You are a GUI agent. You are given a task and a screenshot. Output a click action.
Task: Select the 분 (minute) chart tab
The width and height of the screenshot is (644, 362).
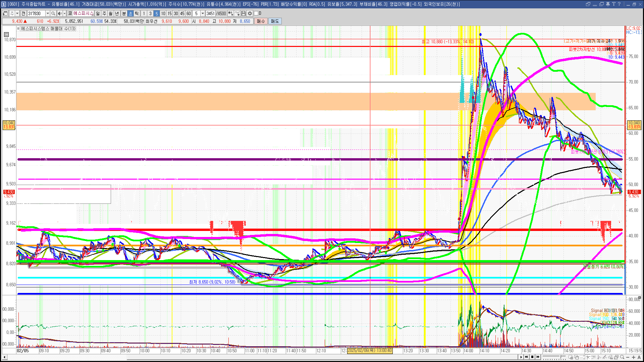[124, 13]
